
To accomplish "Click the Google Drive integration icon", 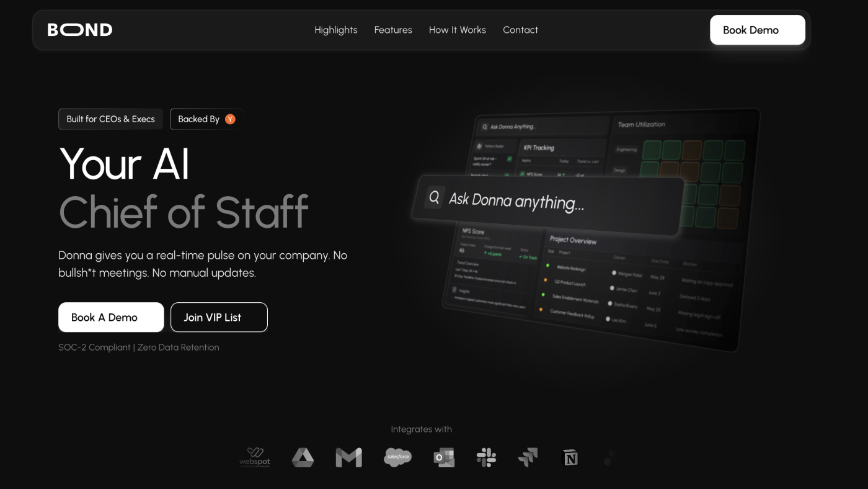I will (303, 458).
